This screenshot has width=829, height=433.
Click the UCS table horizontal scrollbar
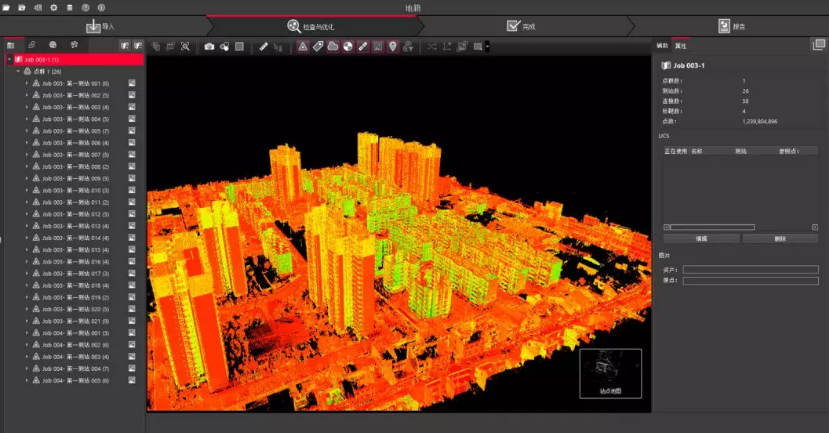click(710, 227)
